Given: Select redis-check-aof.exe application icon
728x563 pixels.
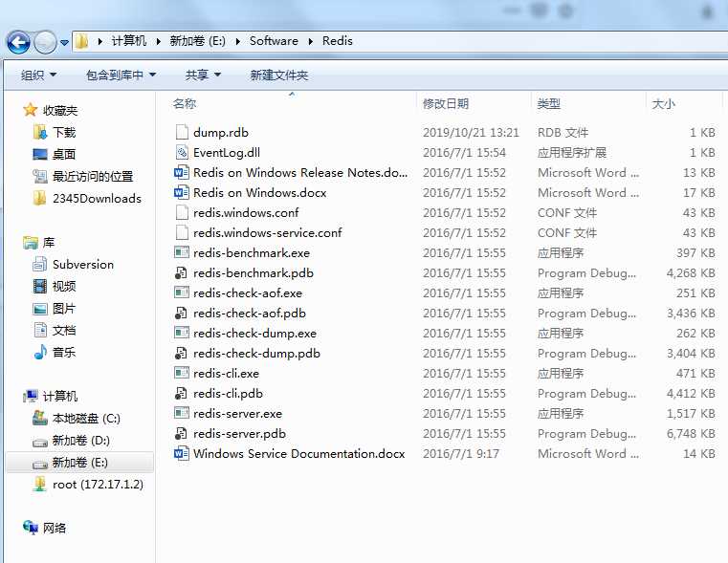Looking at the screenshot, I should click(x=182, y=292).
